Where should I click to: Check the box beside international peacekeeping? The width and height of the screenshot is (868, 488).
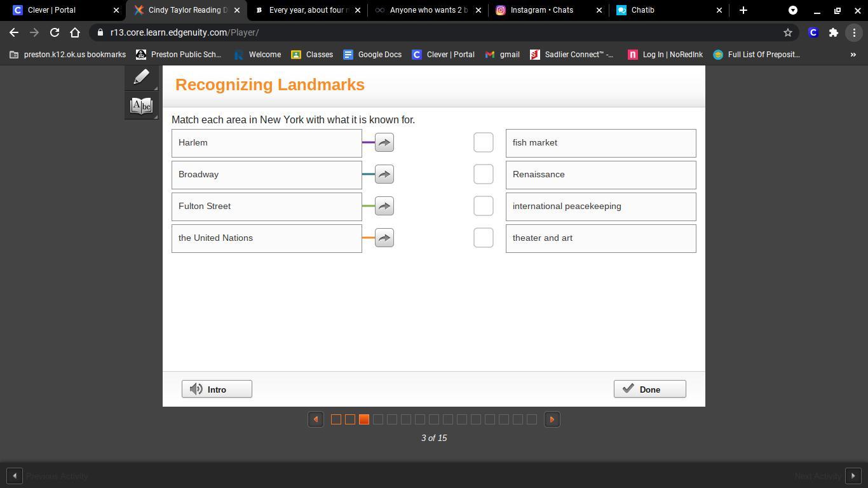(484, 206)
